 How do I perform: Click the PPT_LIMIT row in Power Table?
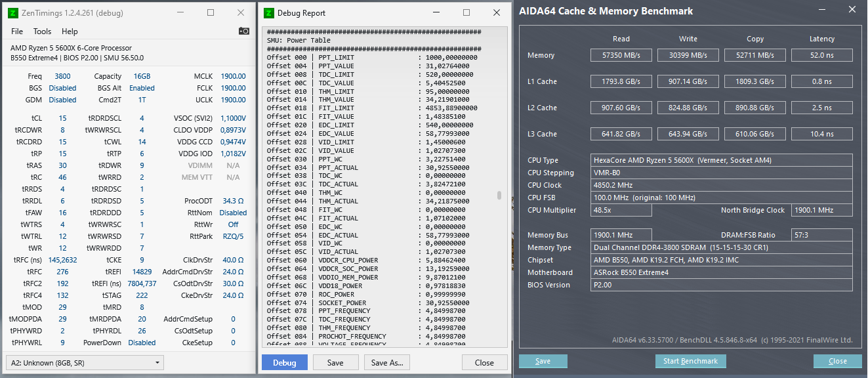[x=372, y=57]
